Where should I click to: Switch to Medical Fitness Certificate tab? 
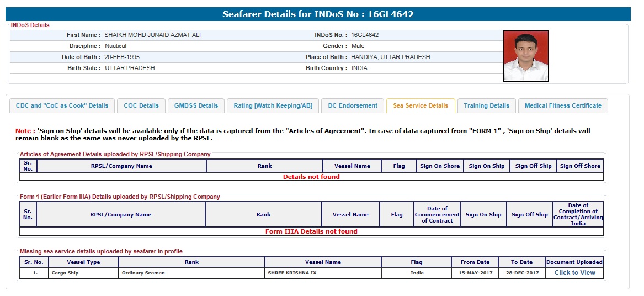pos(563,105)
